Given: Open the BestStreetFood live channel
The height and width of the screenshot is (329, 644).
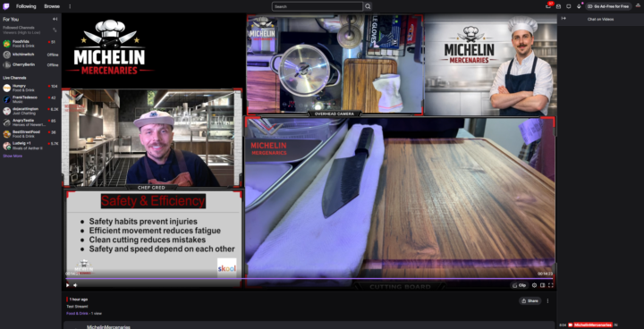Looking at the screenshot, I should (30, 134).
